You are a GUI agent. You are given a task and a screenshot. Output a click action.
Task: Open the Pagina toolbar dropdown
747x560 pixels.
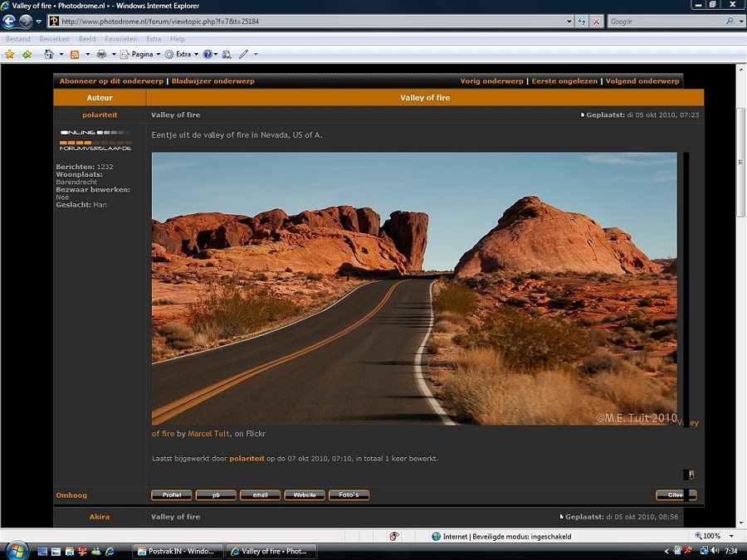point(140,54)
